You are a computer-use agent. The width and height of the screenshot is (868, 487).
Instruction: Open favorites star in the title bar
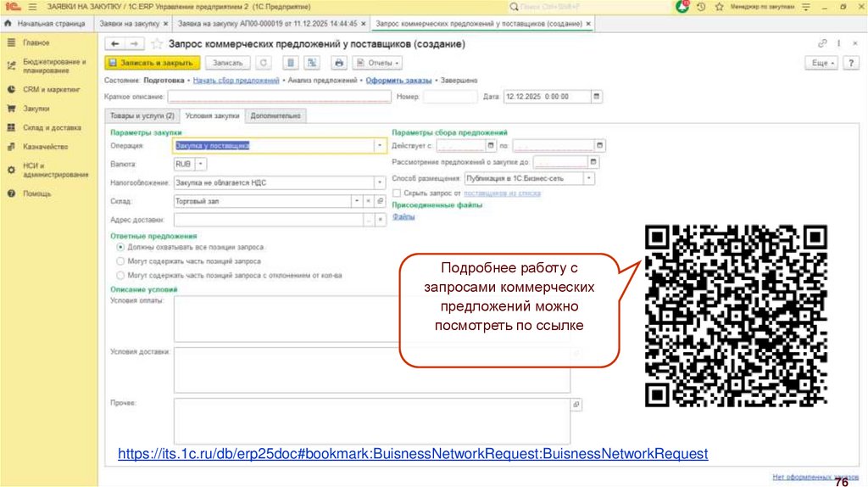pos(719,7)
